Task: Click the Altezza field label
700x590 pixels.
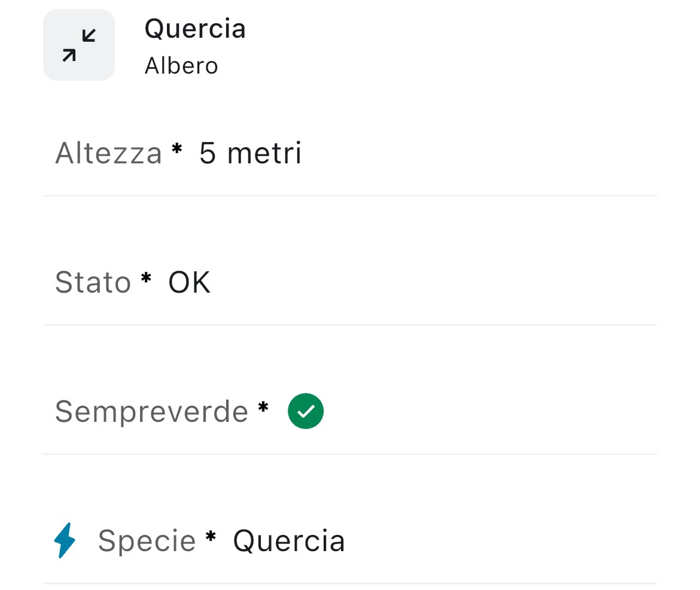Action: click(x=108, y=153)
